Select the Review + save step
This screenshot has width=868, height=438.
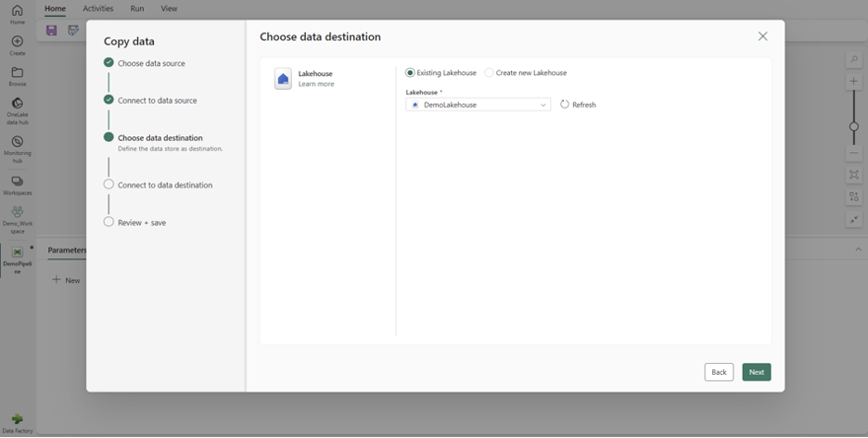point(142,223)
